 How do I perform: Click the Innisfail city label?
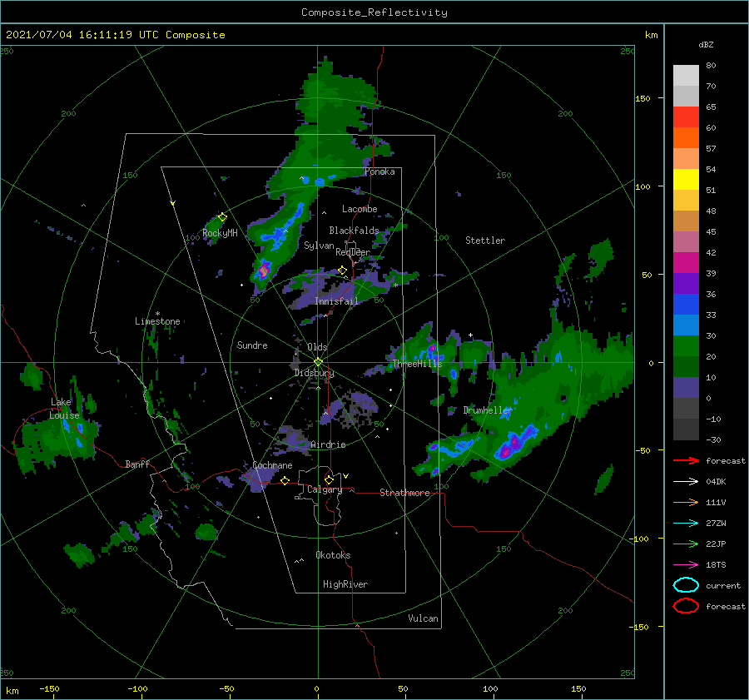click(x=336, y=301)
